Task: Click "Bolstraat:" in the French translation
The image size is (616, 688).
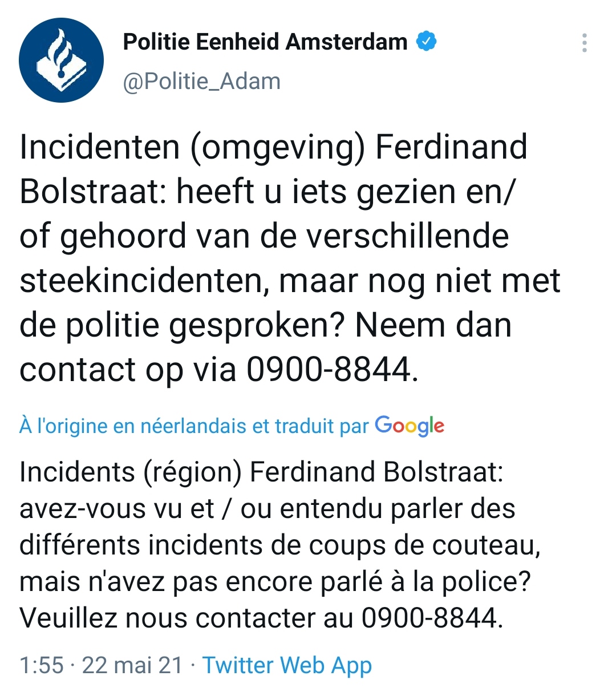Action: [443, 472]
